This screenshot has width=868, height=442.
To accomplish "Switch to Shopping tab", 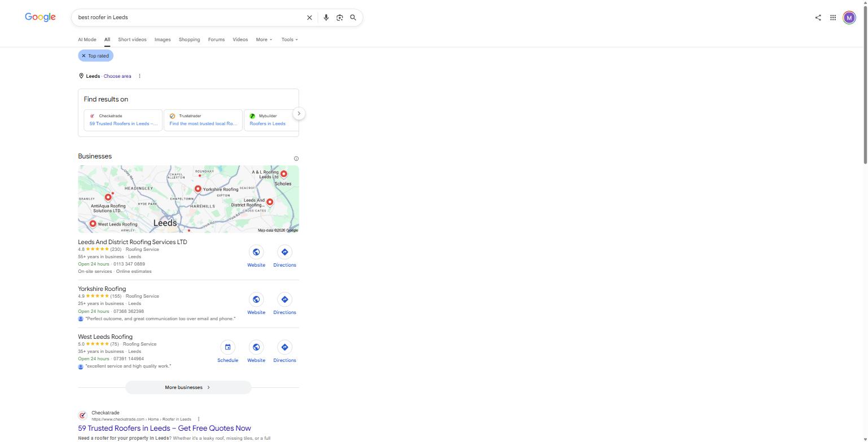I will (x=189, y=39).
